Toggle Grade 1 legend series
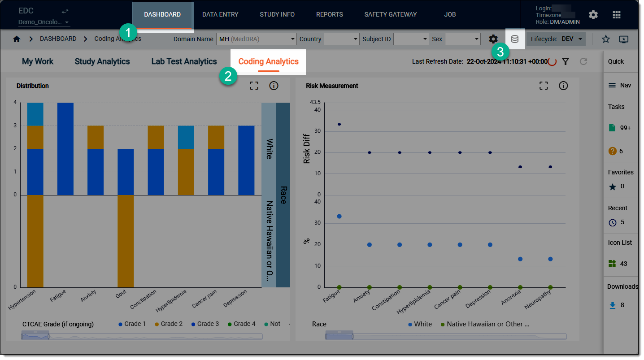Viewport: 644px width, 360px height. [x=132, y=324]
